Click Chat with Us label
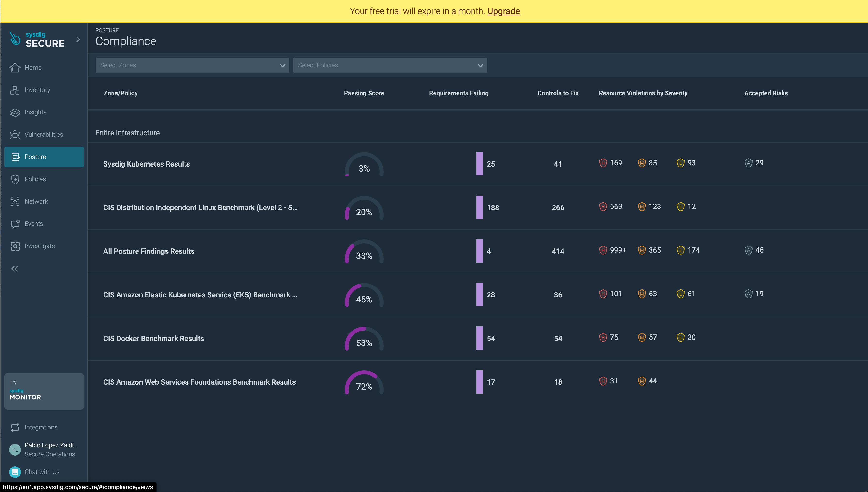The image size is (868, 492). (42, 472)
